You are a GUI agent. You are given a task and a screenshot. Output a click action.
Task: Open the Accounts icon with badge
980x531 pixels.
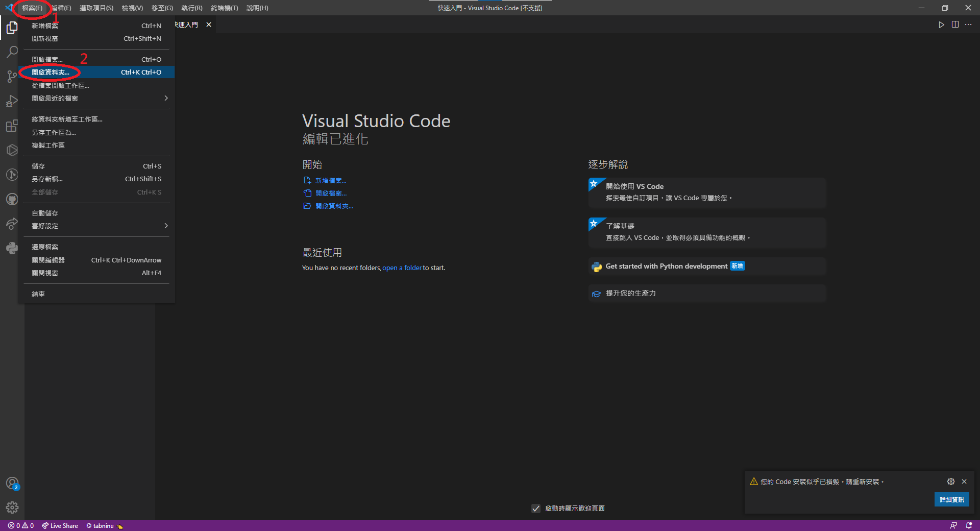click(x=12, y=484)
